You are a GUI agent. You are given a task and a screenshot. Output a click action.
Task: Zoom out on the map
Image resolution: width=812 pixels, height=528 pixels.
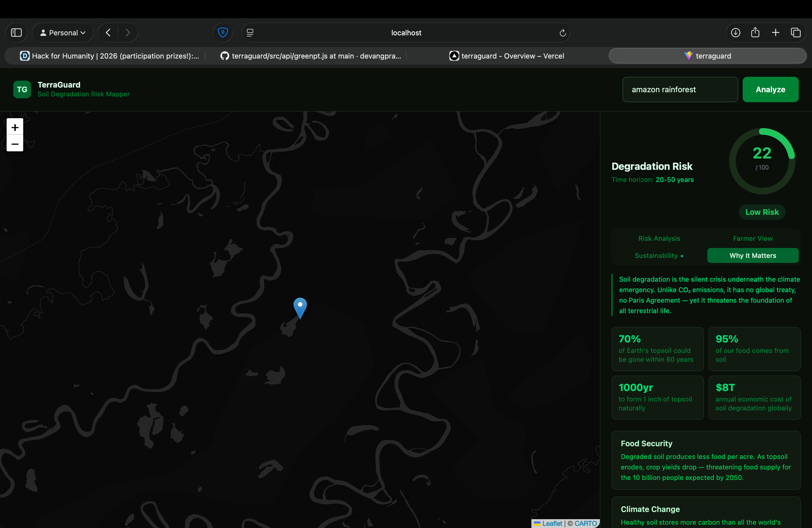pyautogui.click(x=15, y=144)
